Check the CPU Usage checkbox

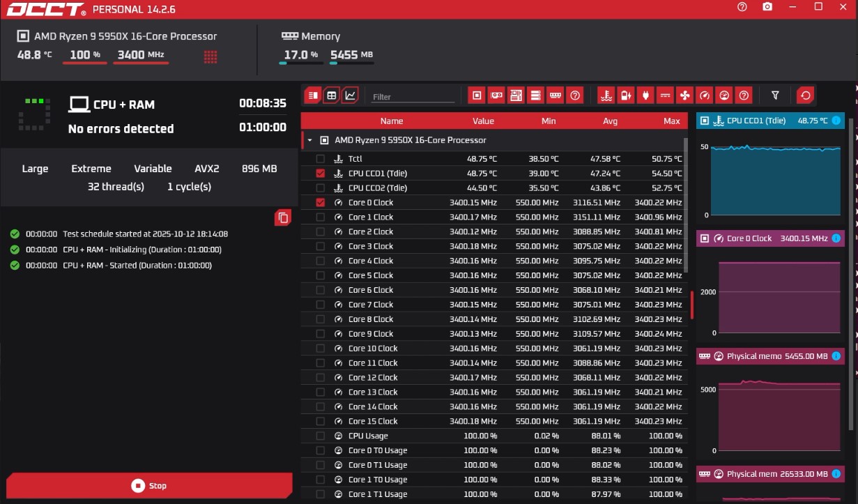(x=321, y=436)
